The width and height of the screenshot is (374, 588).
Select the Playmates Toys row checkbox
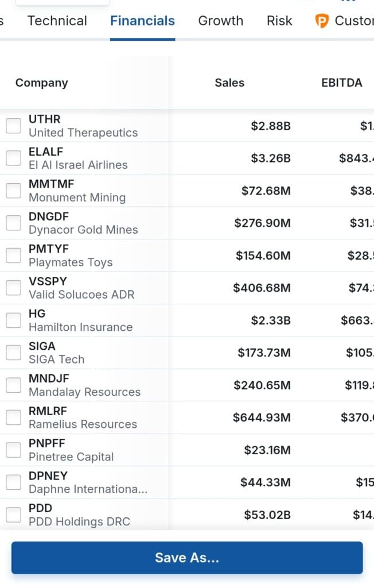tap(13, 256)
